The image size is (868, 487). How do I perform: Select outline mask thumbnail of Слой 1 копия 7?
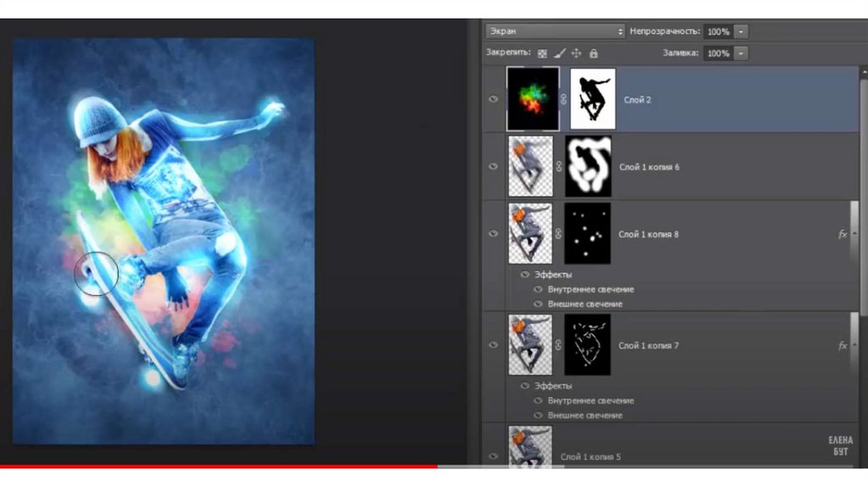coord(587,344)
